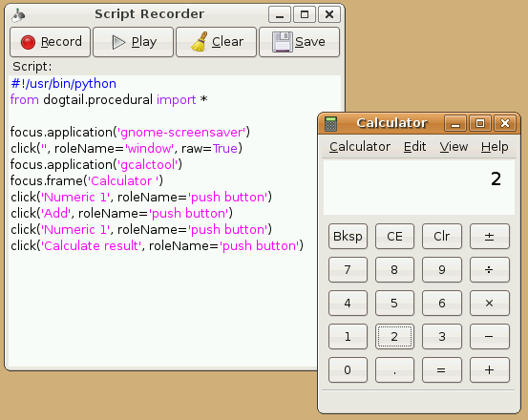528x420 pixels.
Task: Click the divide operator button
Action: point(490,269)
